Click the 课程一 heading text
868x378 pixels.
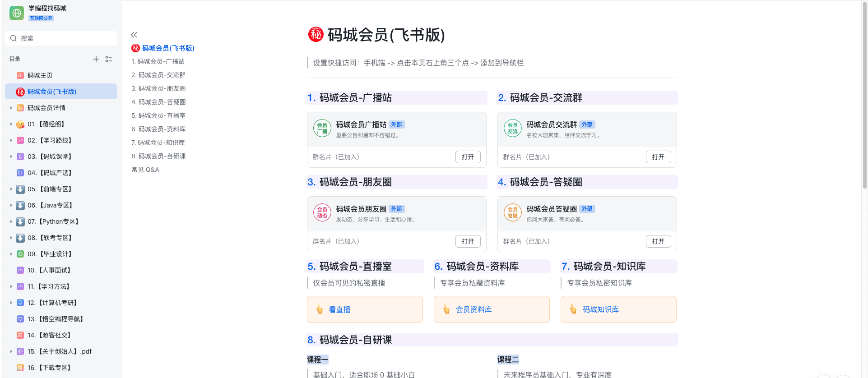coord(318,360)
